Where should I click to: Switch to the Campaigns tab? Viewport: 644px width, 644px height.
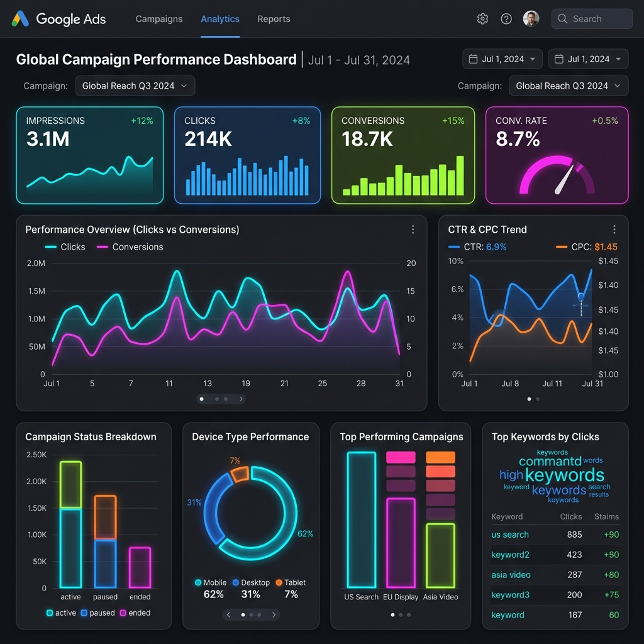coord(159,19)
